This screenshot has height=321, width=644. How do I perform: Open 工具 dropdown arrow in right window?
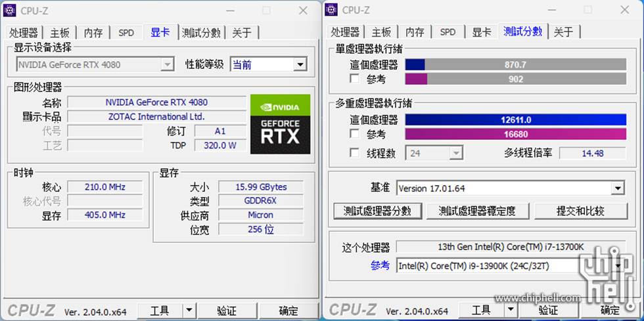coord(510,309)
